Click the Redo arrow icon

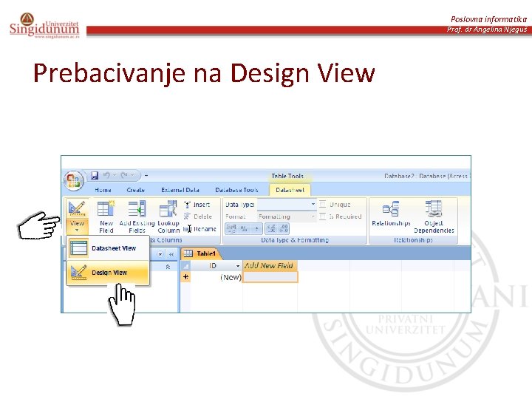tap(124, 175)
